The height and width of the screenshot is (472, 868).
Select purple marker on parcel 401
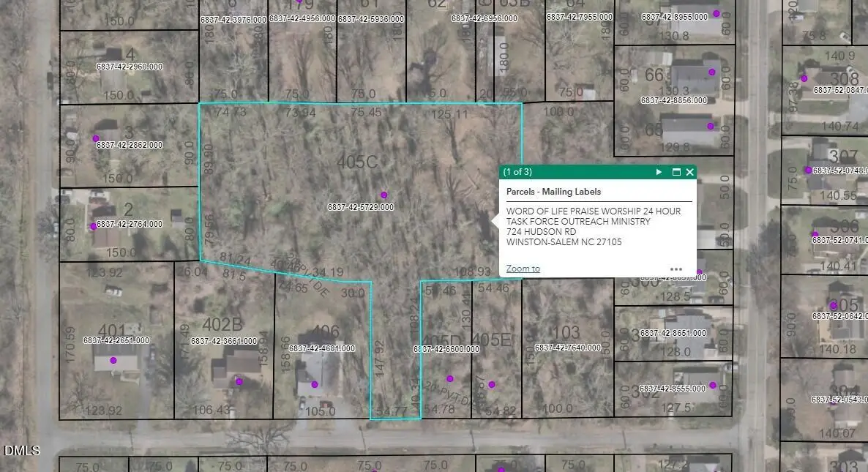113,360
